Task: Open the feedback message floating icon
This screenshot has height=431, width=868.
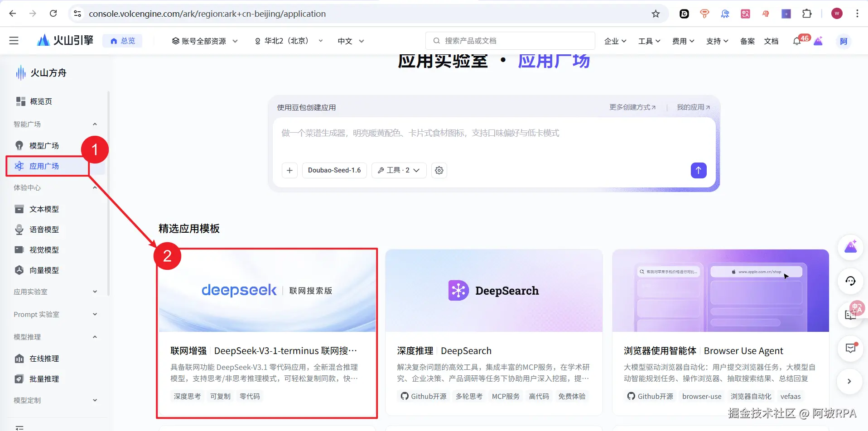Action: click(x=850, y=348)
